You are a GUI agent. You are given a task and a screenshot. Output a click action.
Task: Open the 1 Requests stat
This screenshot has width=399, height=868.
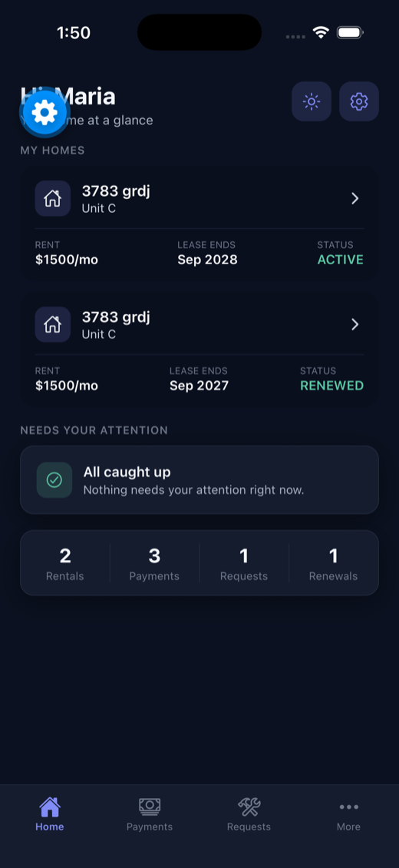click(x=244, y=564)
